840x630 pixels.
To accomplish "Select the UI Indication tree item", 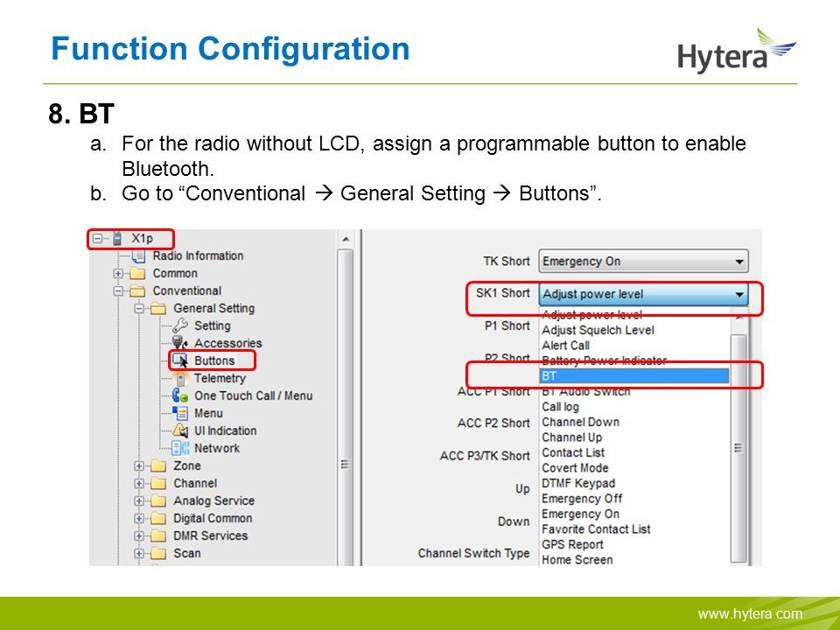I will (225, 430).
